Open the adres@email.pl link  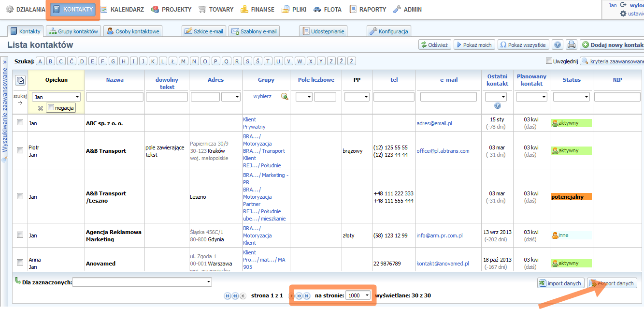click(x=434, y=123)
